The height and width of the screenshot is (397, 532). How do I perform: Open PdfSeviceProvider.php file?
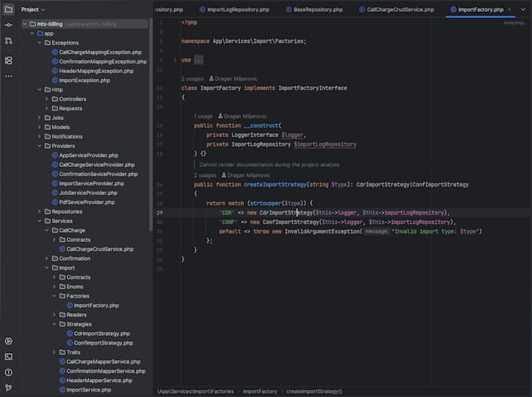(83, 202)
